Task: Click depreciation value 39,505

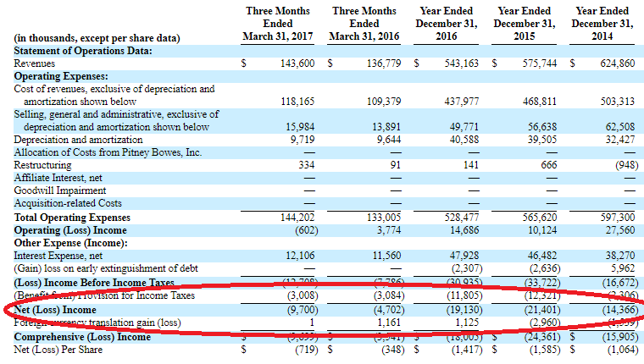Action: [542, 140]
